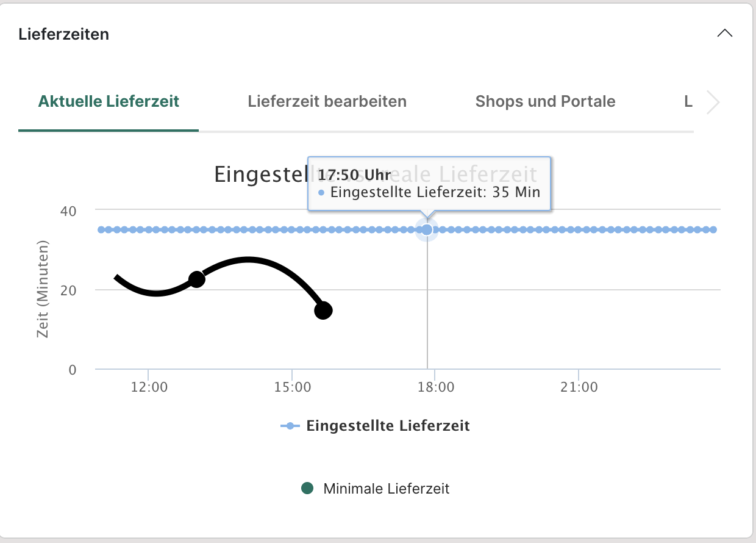Image resolution: width=756 pixels, height=543 pixels.
Task: Switch to the Lieferzeit bearbeiten tab
Action: [x=327, y=101]
